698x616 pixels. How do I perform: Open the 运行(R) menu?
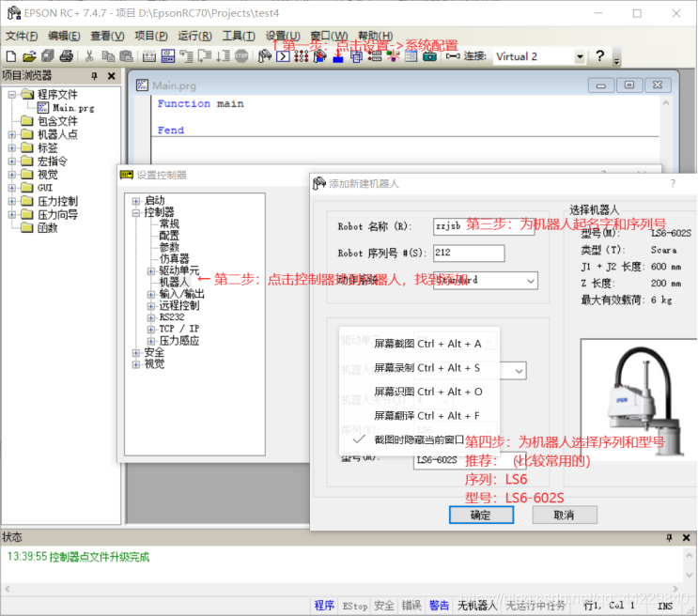pos(195,36)
